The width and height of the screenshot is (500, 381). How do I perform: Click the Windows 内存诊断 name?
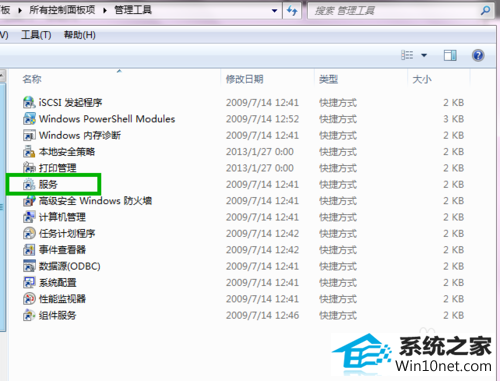coord(80,135)
